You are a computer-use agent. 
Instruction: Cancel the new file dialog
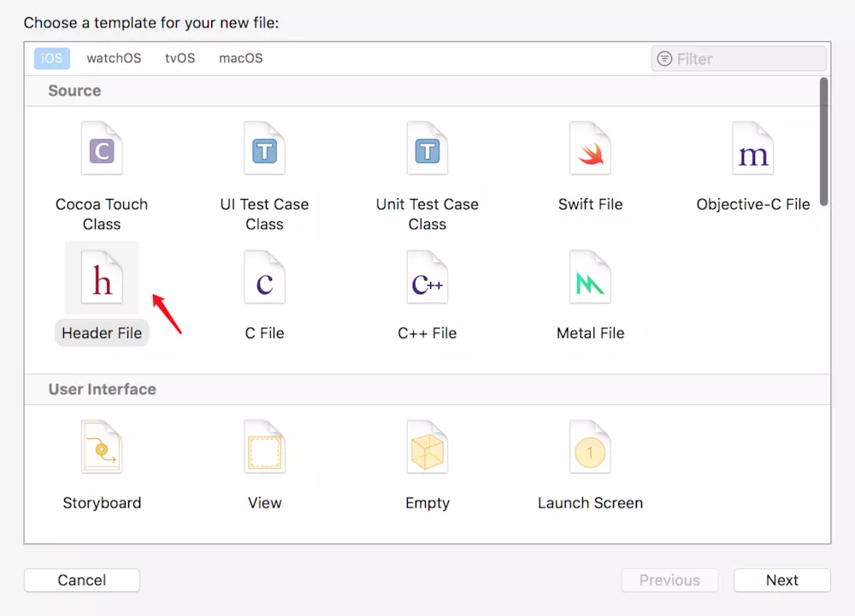point(82,580)
